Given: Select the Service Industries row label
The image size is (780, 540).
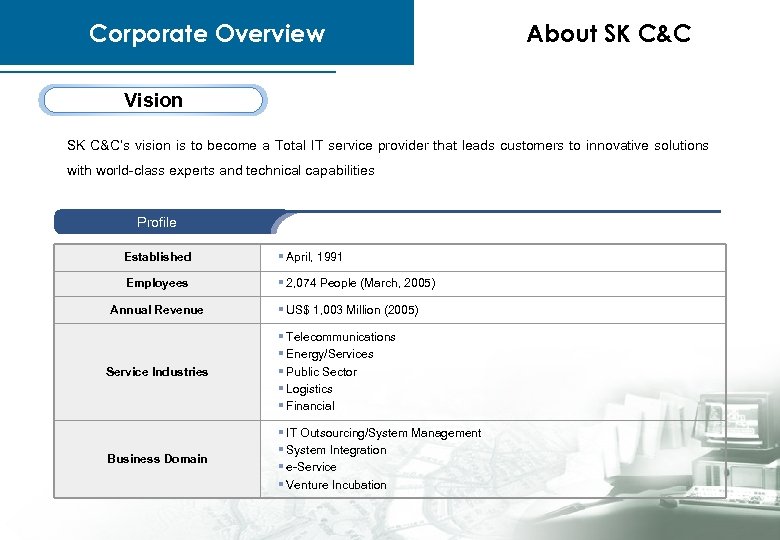Looking at the screenshot, I should click(x=157, y=371).
